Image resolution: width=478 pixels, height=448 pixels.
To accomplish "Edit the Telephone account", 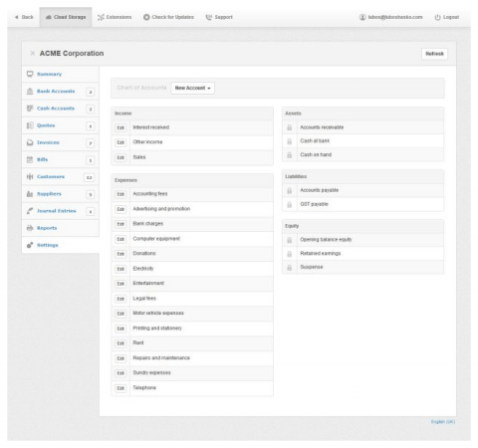I will point(120,388).
